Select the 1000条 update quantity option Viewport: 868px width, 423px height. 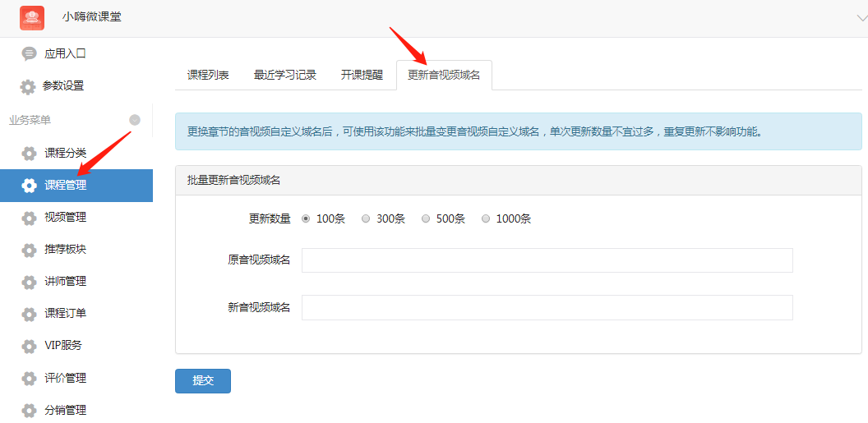(486, 219)
